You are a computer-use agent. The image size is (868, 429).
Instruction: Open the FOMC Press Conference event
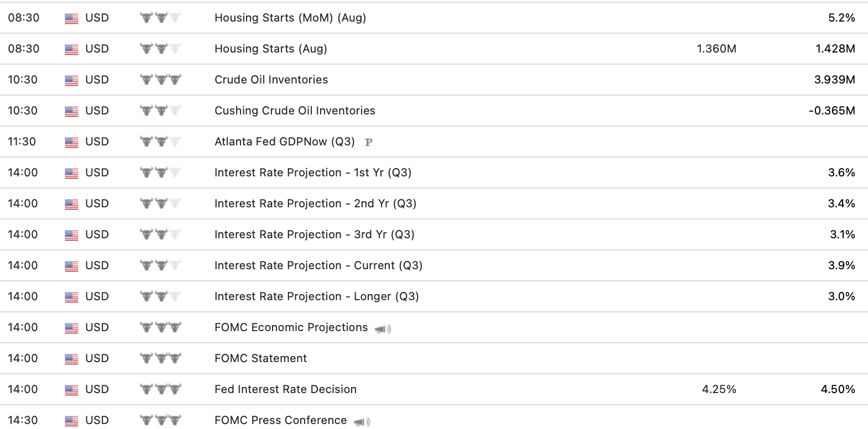(x=280, y=420)
